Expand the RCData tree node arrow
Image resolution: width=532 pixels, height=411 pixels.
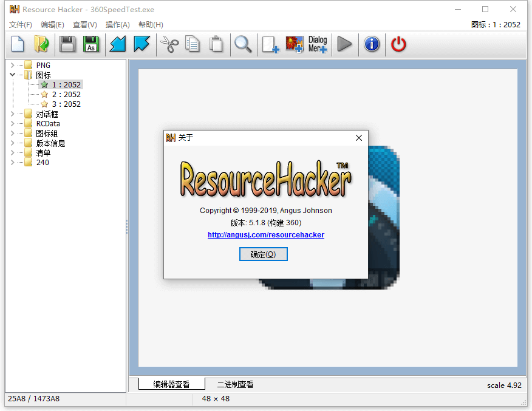coord(13,123)
